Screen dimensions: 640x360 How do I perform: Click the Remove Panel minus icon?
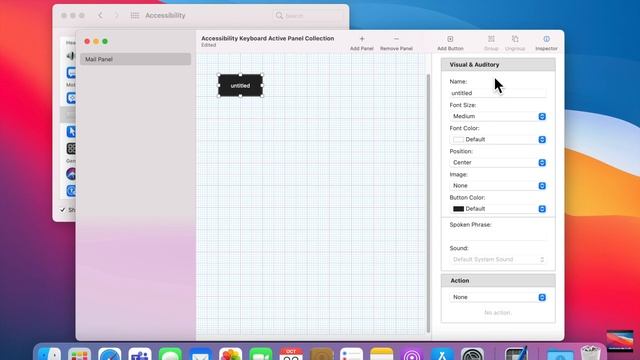396,39
